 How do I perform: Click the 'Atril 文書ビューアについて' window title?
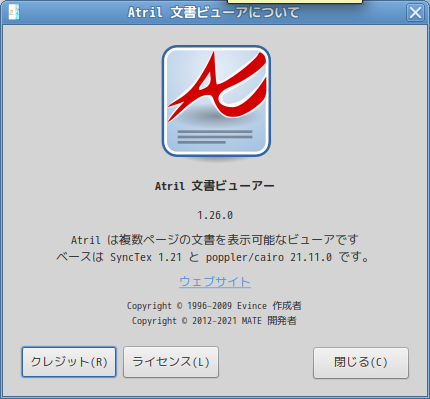(214, 13)
